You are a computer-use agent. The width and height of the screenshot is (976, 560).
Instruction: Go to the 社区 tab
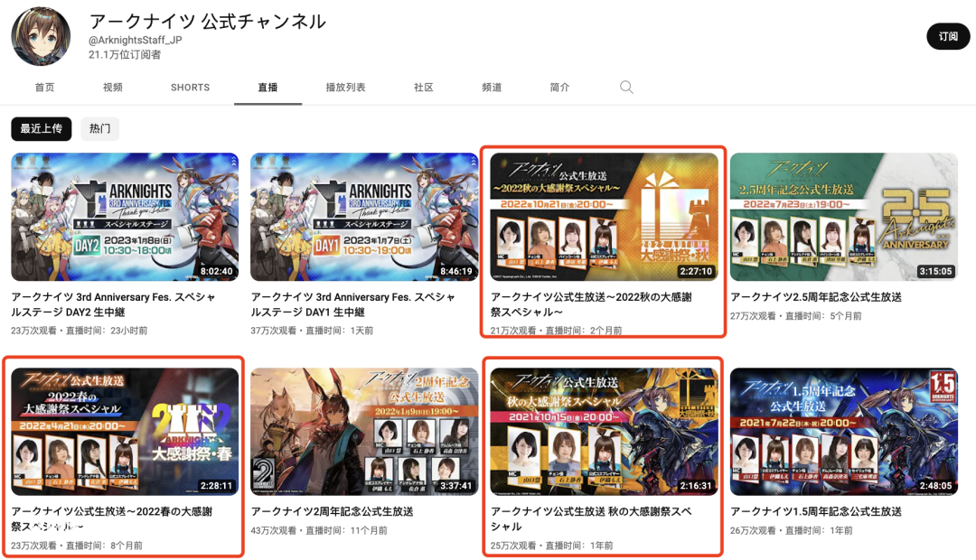[x=423, y=88]
